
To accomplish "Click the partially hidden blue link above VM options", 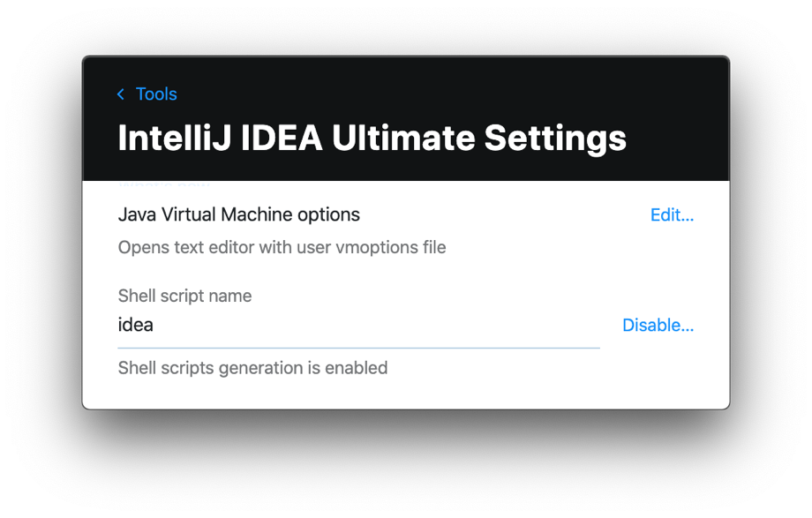I will point(164,183).
